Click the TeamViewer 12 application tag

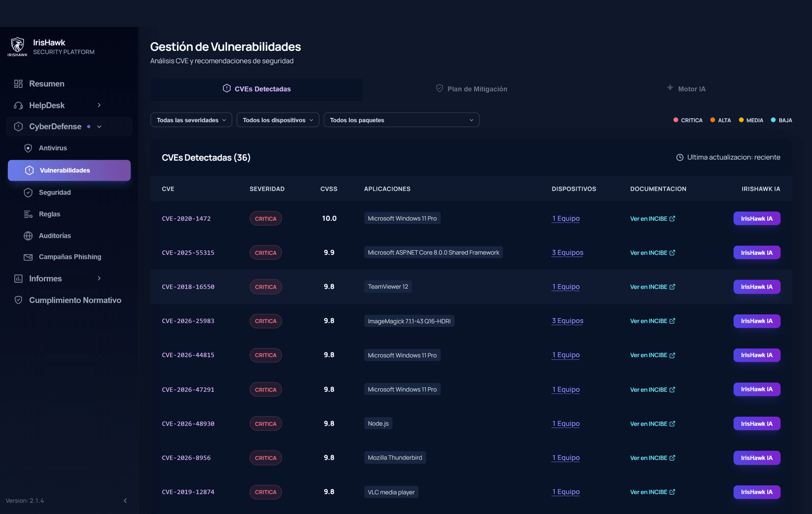(x=388, y=287)
